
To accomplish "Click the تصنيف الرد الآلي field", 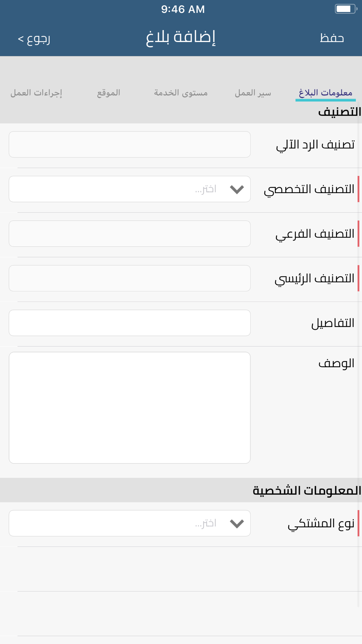I will 130,145.
